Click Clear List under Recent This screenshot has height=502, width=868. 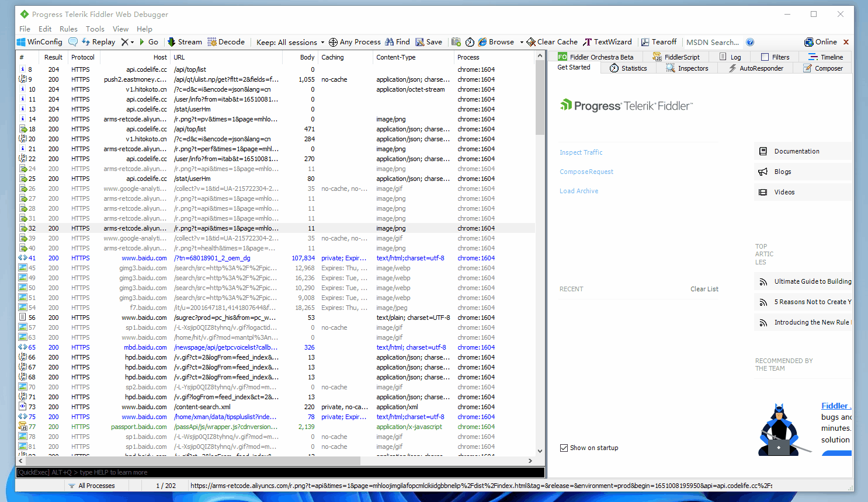(704, 289)
